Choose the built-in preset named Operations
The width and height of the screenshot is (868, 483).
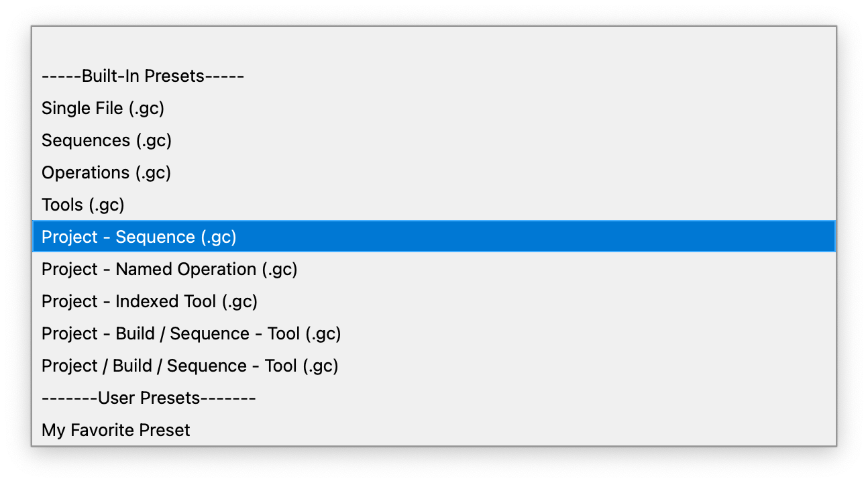[x=107, y=172]
